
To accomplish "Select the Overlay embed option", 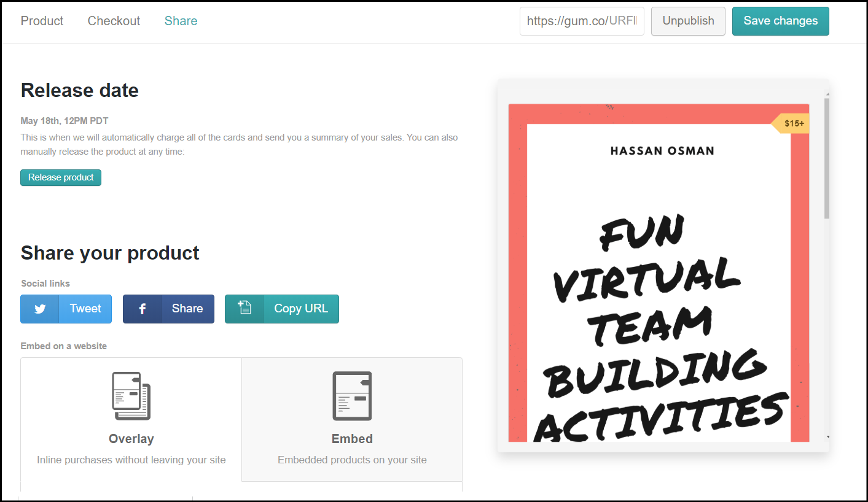I will point(131,419).
